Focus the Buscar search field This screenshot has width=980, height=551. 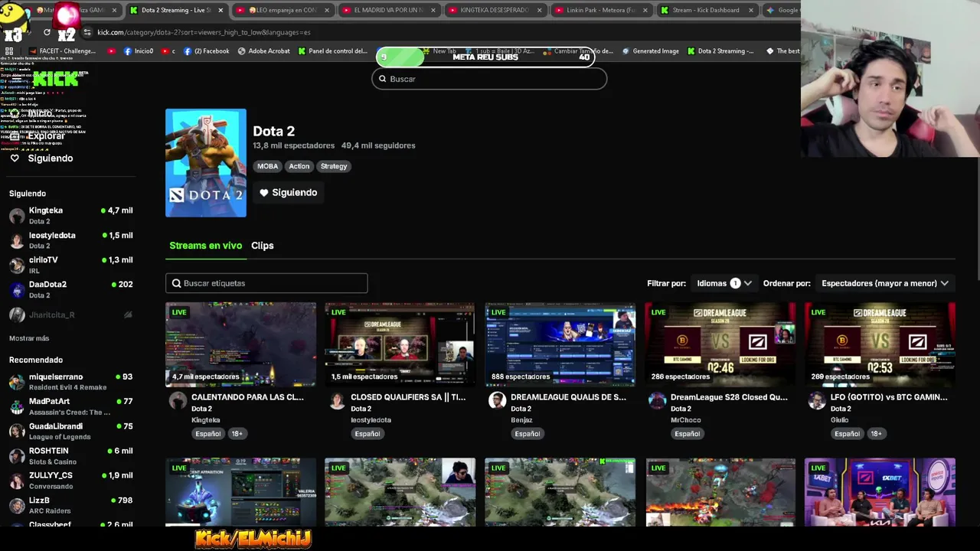[489, 79]
